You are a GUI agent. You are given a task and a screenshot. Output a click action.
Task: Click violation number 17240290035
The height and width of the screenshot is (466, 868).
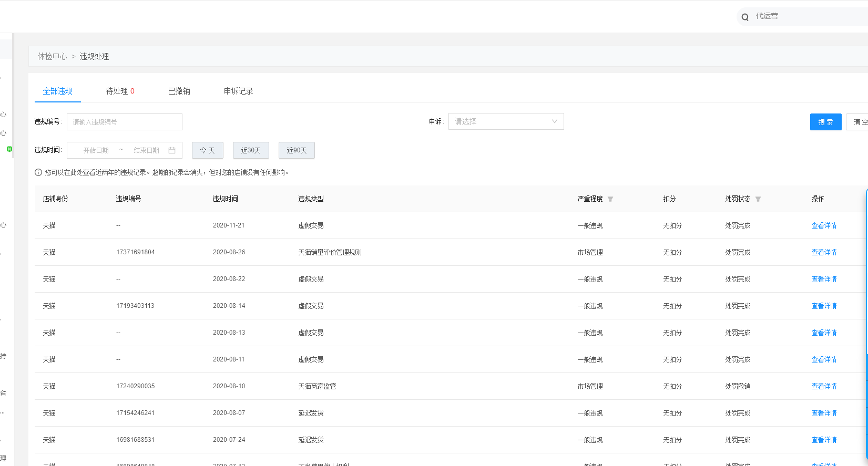tap(136, 386)
